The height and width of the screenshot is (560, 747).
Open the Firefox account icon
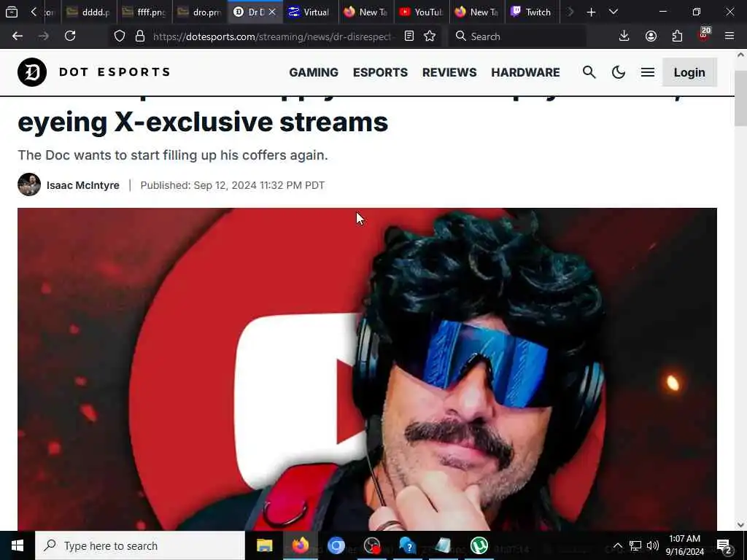pyautogui.click(x=651, y=36)
